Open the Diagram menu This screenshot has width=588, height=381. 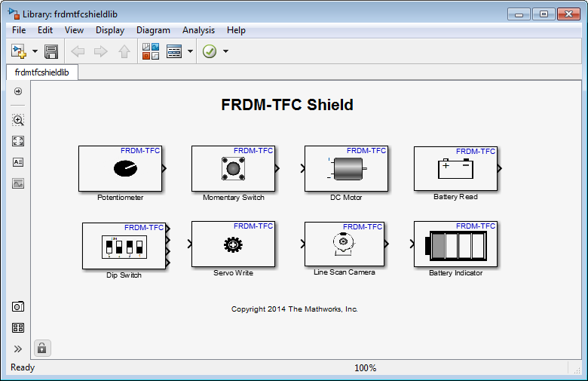pos(153,30)
